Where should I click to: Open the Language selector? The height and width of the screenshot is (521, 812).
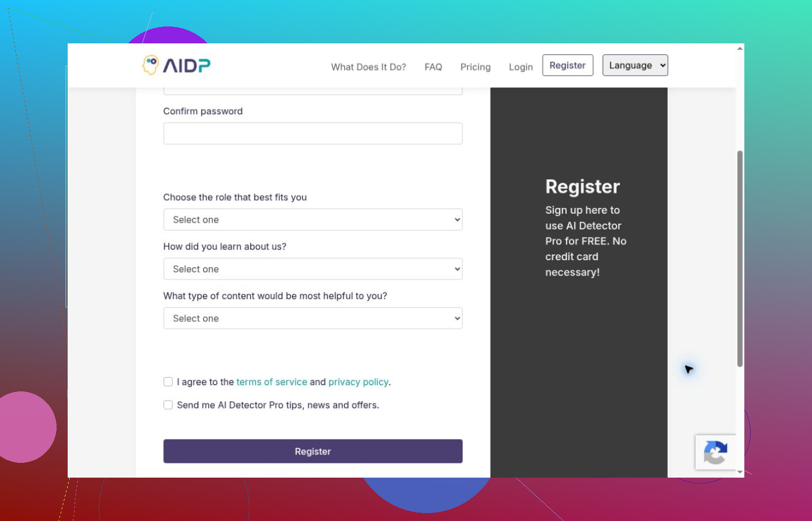[x=635, y=65]
